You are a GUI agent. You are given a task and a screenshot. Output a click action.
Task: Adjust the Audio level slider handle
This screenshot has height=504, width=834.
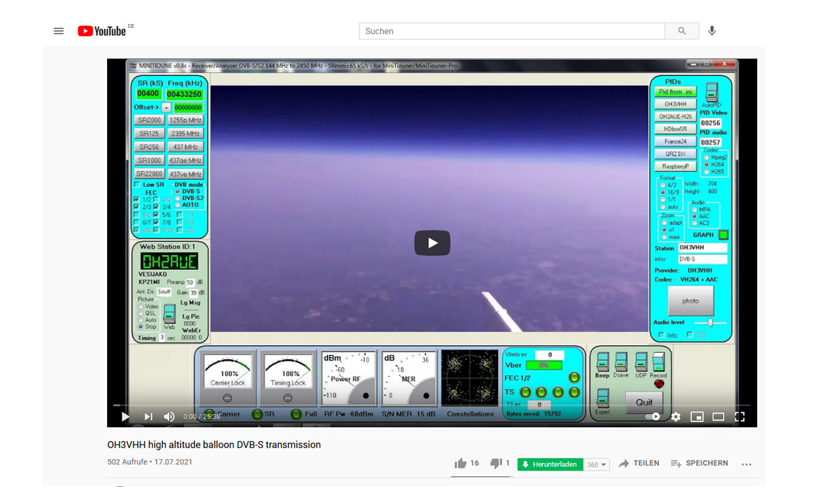[710, 323]
